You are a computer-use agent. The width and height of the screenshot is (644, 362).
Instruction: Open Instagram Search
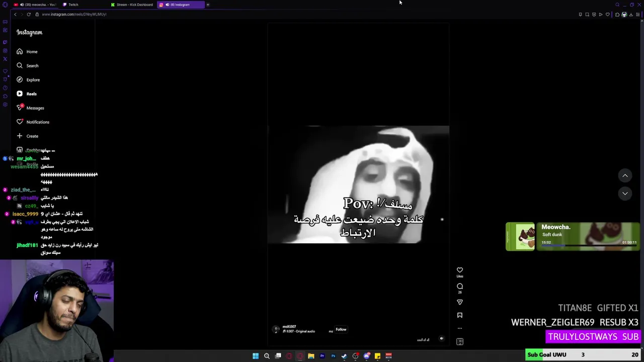coord(28,66)
